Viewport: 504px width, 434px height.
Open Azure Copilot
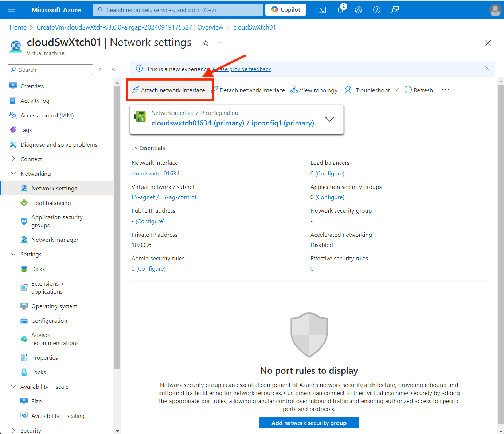[285, 9]
